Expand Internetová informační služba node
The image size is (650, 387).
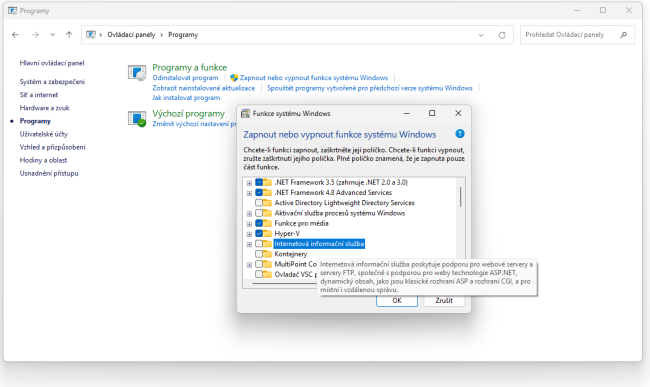tap(249, 244)
